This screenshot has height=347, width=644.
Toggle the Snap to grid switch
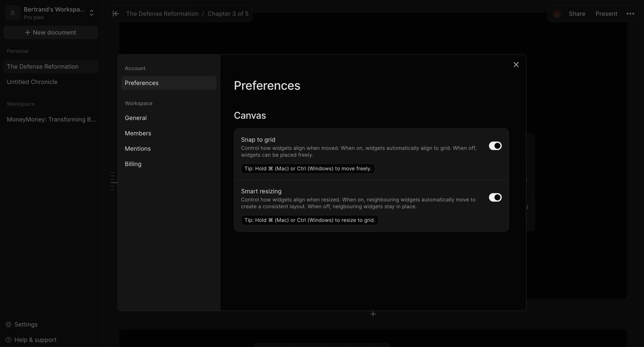click(495, 146)
